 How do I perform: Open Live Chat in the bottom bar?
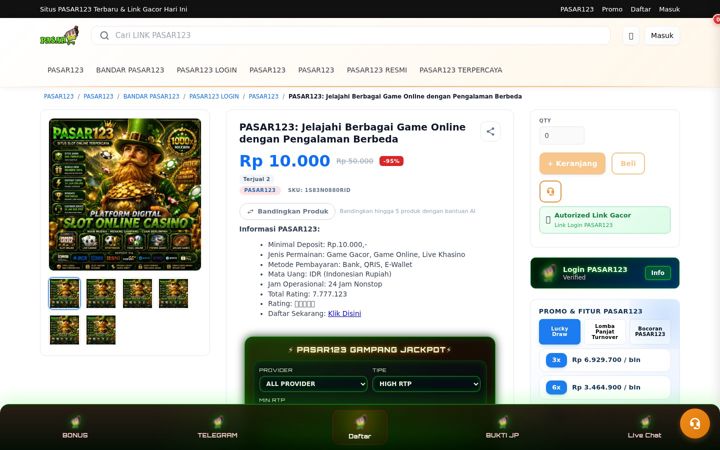pos(644,428)
